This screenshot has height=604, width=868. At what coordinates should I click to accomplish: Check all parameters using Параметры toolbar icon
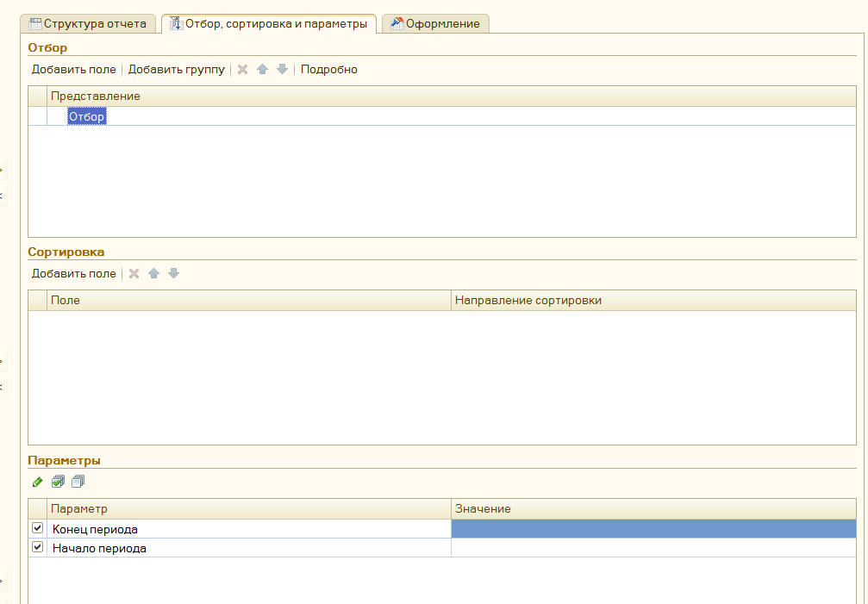click(58, 482)
